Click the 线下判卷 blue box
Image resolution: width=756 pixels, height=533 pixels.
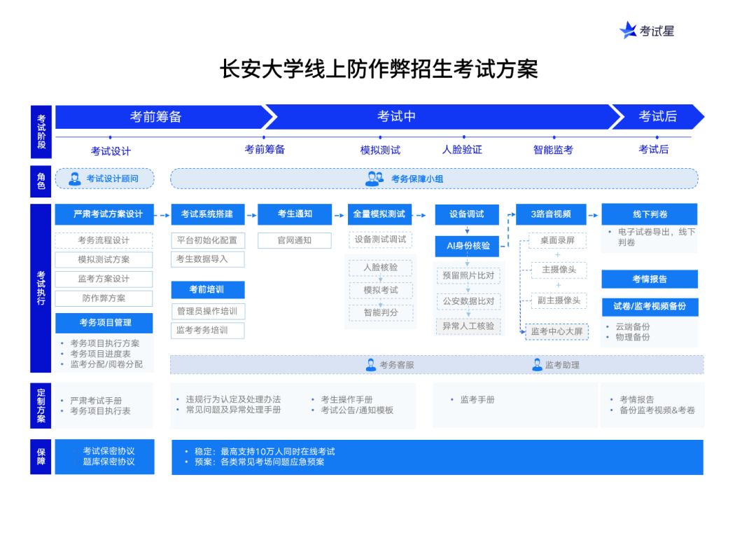[x=650, y=214]
